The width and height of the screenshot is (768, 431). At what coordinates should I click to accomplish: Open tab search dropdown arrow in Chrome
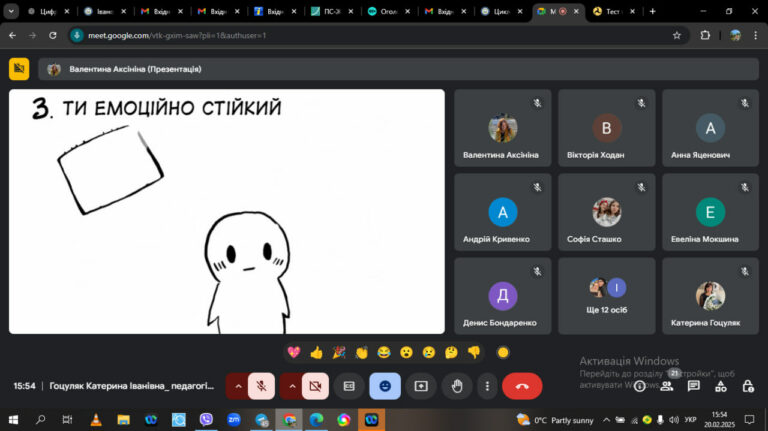point(11,11)
